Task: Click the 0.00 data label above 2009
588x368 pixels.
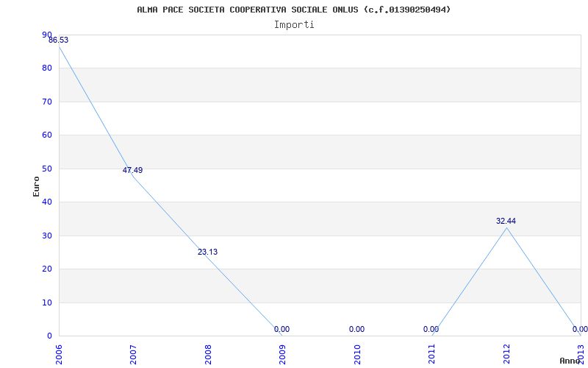Action: pos(282,329)
